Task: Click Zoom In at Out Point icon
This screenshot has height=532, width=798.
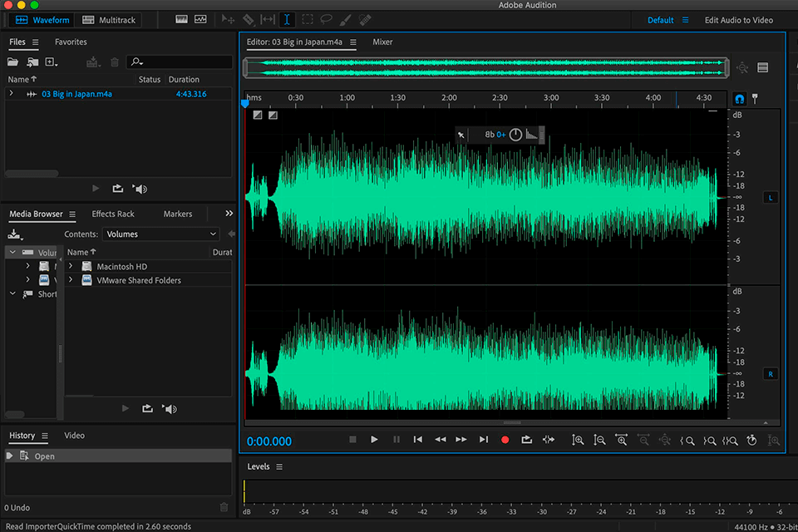Action: coord(709,441)
